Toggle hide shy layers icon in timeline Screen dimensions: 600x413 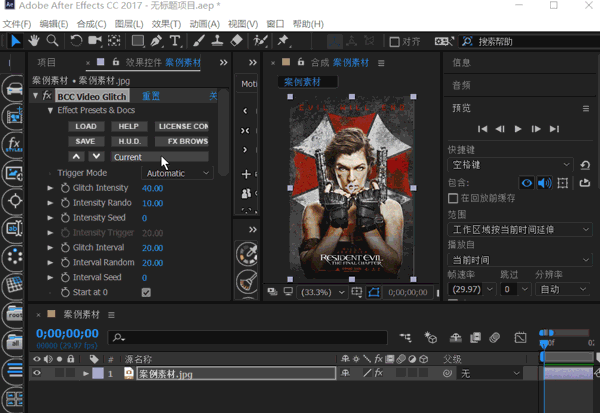pyautogui.click(x=455, y=338)
